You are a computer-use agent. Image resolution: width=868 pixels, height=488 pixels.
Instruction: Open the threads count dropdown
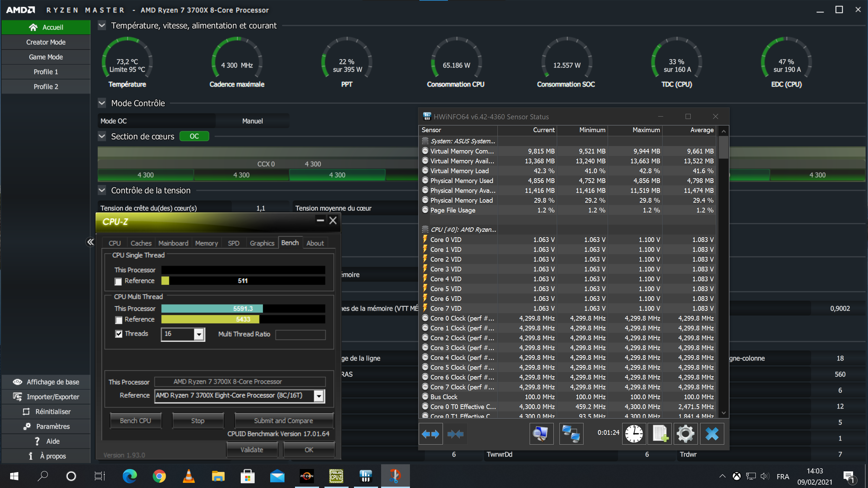click(x=199, y=334)
